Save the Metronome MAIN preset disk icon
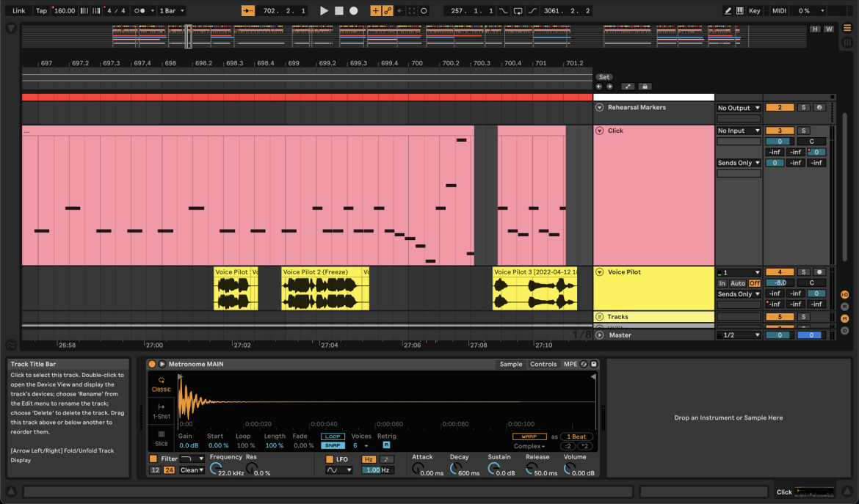The height and width of the screenshot is (504, 859). click(x=593, y=364)
